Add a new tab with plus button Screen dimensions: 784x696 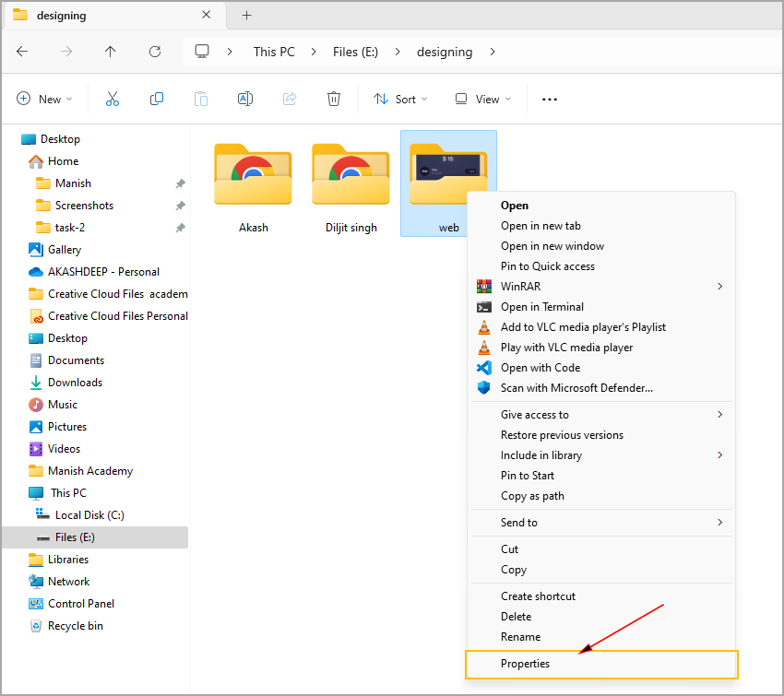tap(246, 15)
